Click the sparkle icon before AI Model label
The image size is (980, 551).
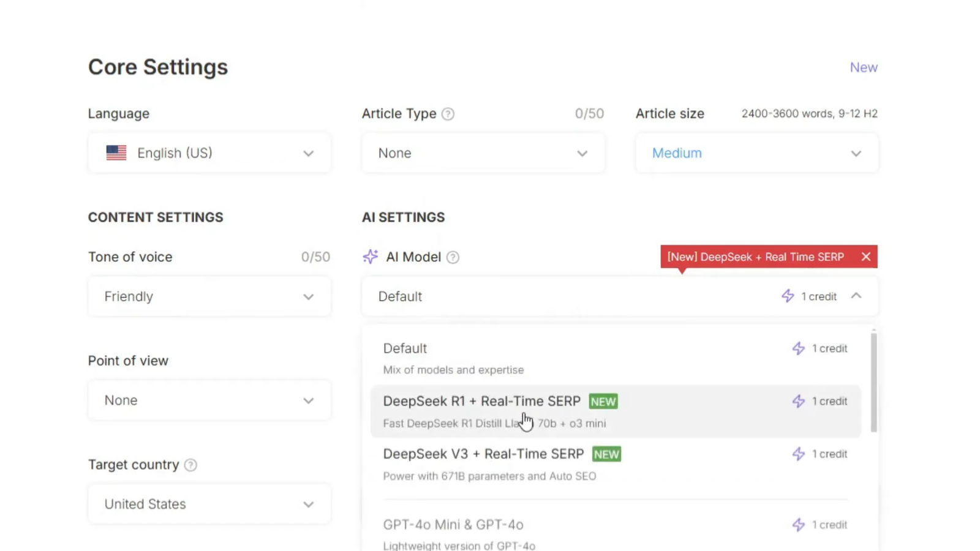point(370,257)
